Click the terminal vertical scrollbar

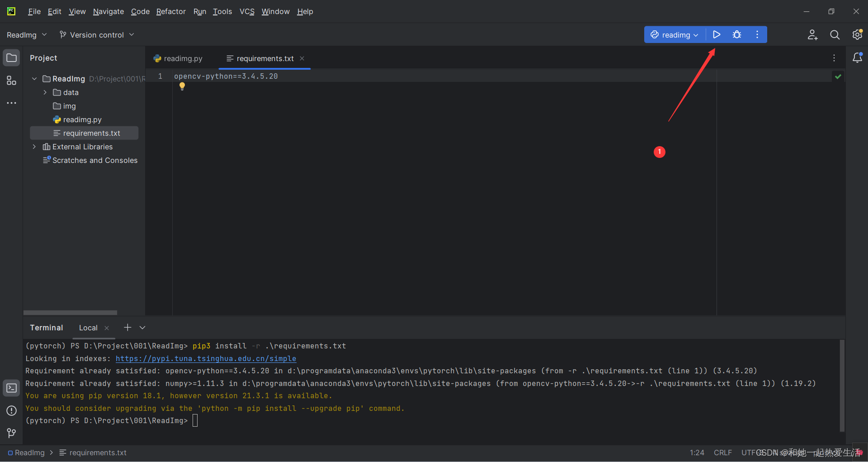tap(842, 385)
